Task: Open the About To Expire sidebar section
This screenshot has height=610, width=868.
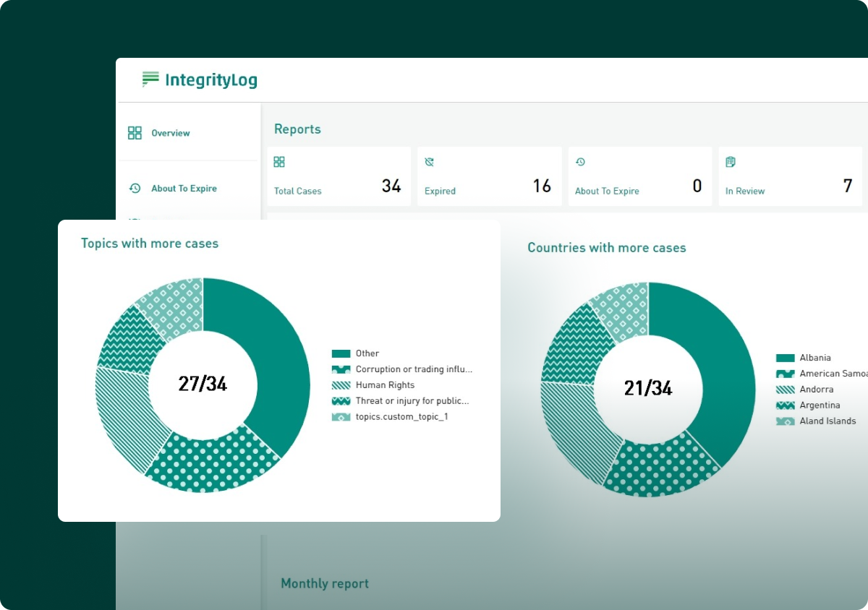Action: (x=184, y=188)
